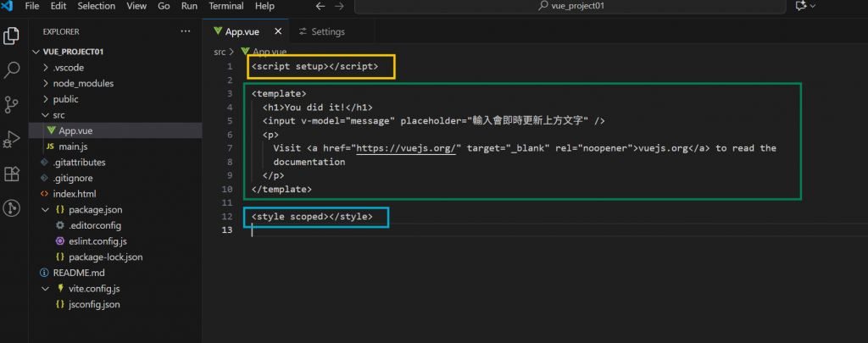Open .editorconfig file

(115, 226)
